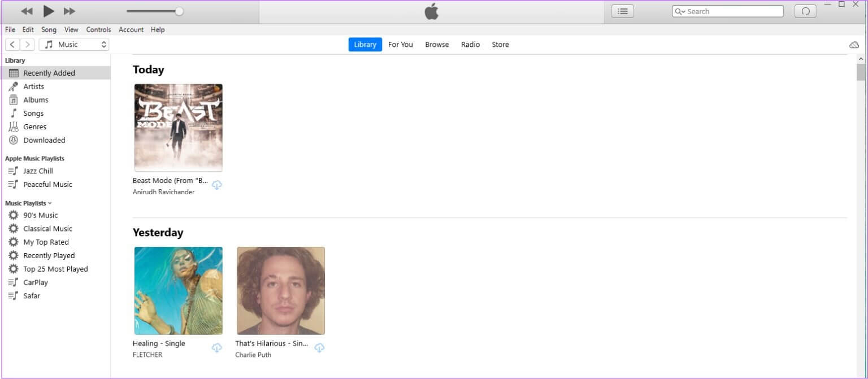Switch to the Radio tab

coord(470,45)
